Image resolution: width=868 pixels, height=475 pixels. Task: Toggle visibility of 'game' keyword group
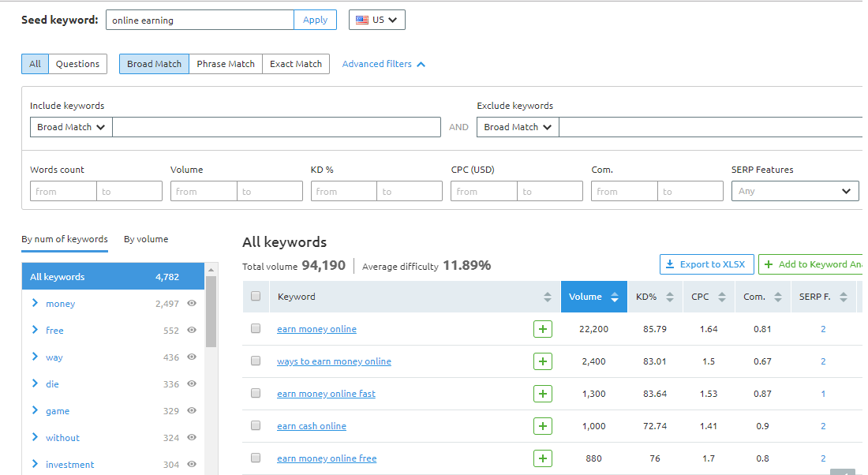click(x=192, y=411)
